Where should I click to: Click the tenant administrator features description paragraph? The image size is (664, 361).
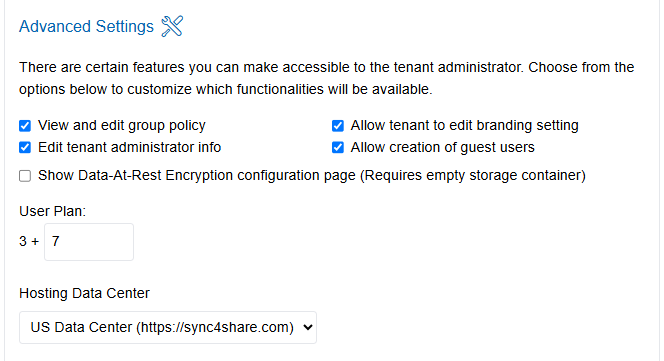pos(326,78)
